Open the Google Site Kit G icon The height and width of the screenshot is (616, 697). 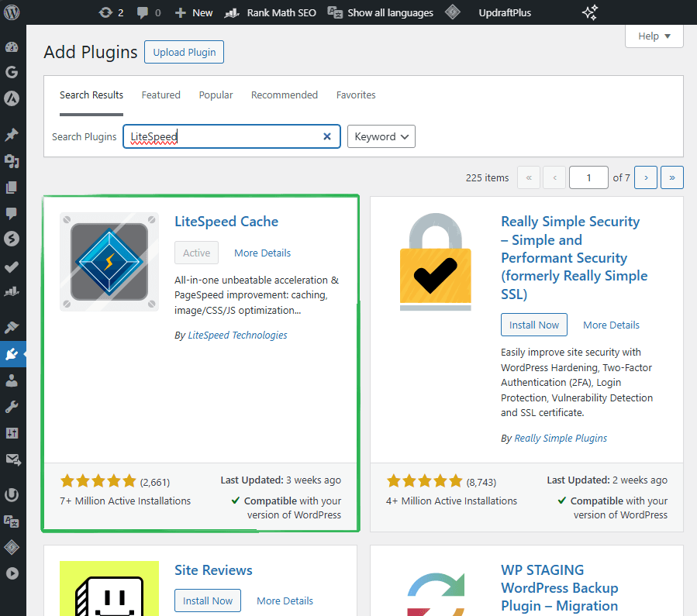coord(12,72)
